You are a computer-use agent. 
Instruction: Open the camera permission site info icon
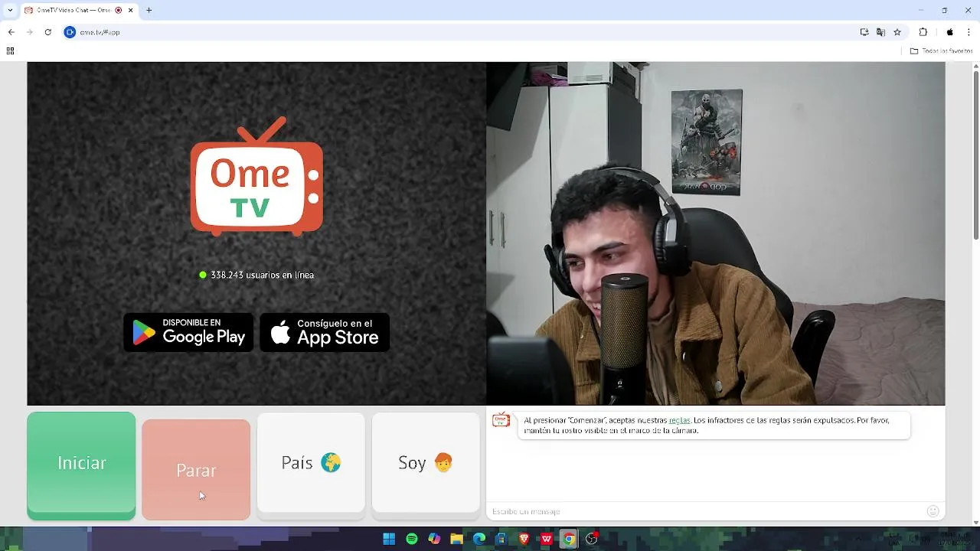[x=70, y=32]
